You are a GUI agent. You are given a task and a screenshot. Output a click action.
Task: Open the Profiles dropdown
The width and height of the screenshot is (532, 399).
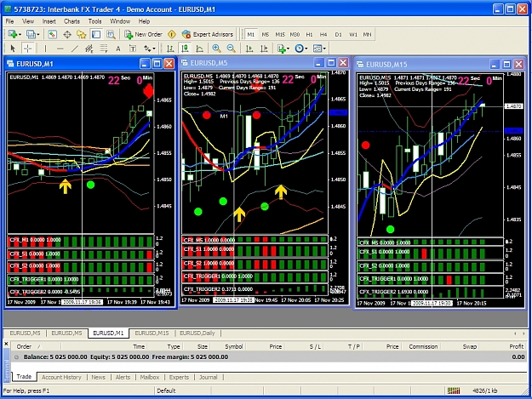(x=33, y=34)
